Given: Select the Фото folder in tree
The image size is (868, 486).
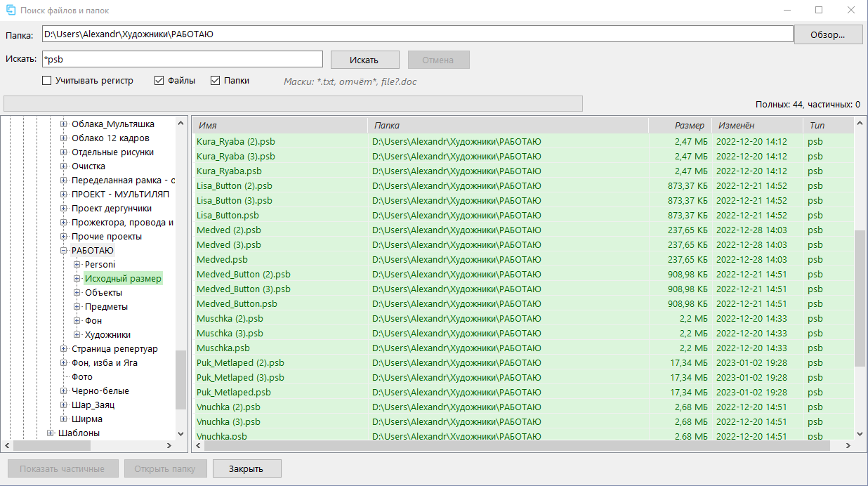Looking at the screenshot, I should pyautogui.click(x=81, y=377).
